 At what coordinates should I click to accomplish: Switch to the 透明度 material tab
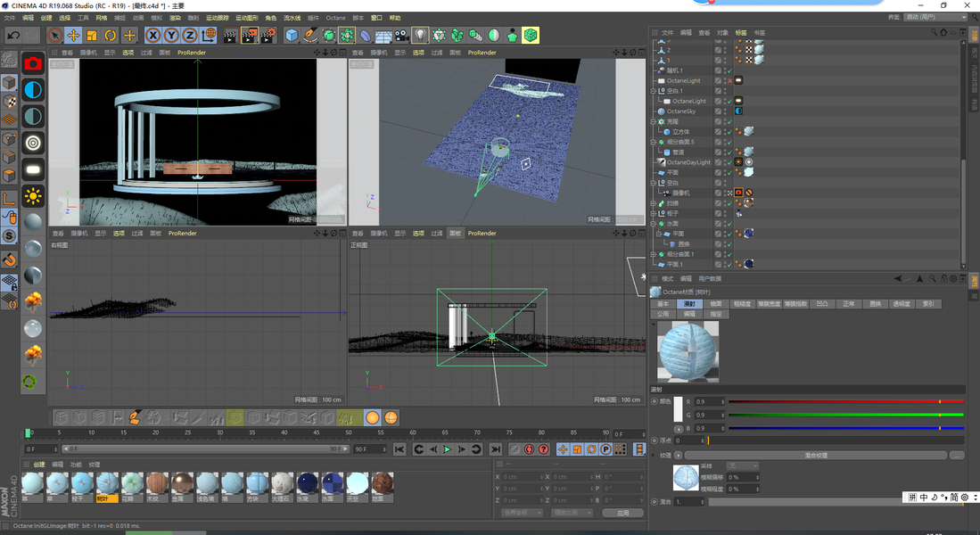coord(902,304)
